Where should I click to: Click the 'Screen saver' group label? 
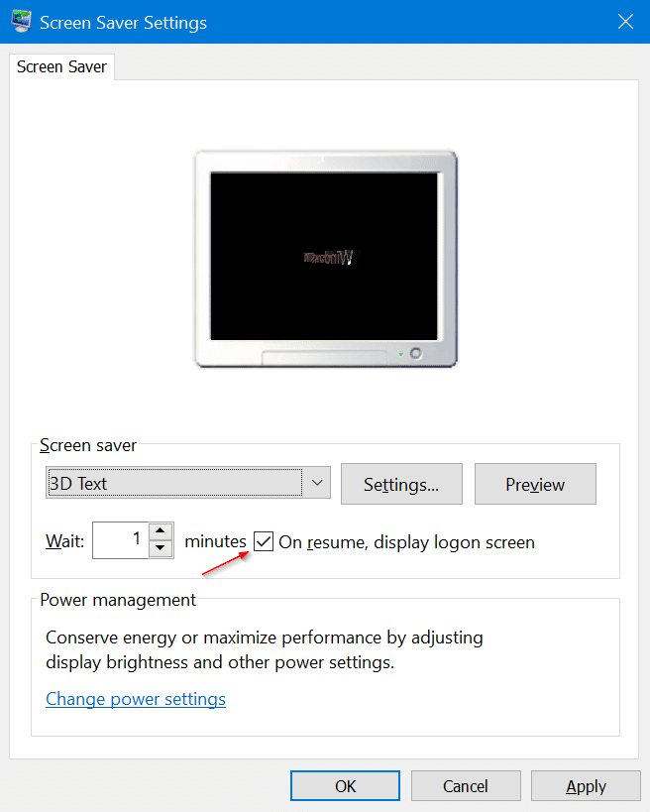coord(88,445)
